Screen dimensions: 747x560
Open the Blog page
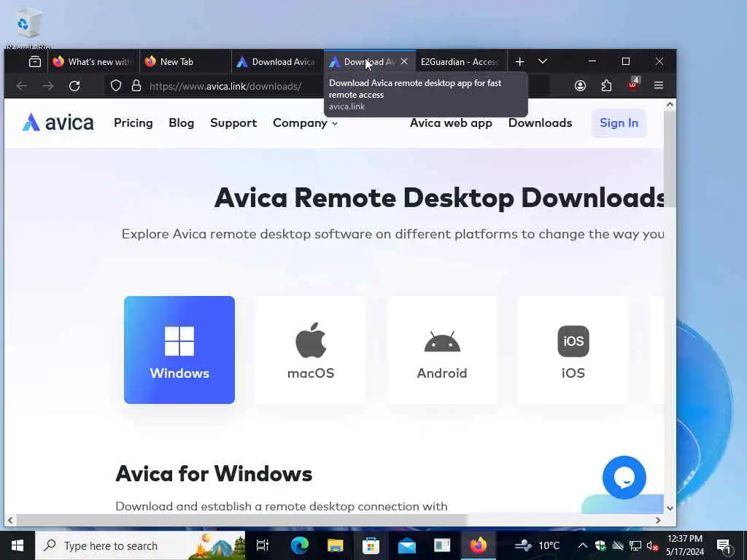[182, 122]
